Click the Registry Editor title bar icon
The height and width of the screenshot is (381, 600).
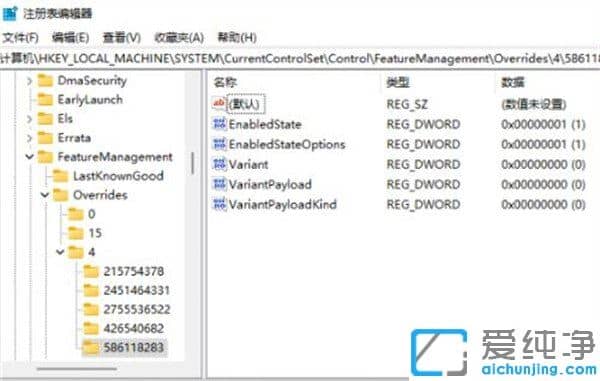10,13
